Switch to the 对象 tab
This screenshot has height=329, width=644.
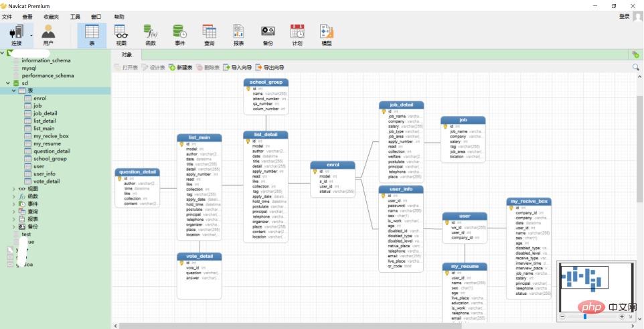127,55
